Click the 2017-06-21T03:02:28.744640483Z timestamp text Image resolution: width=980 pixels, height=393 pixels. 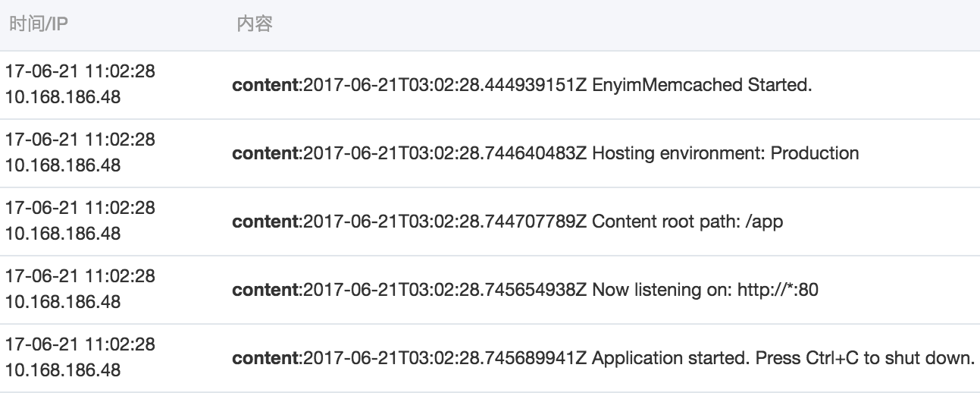tap(445, 153)
